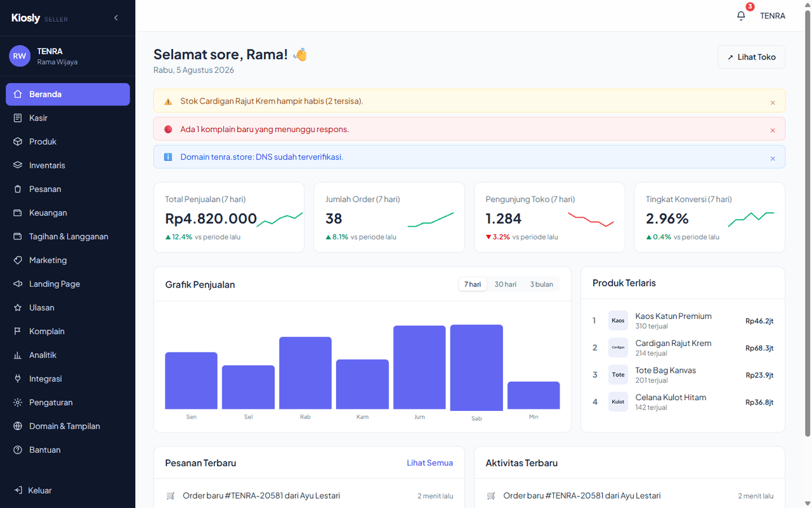Open the Tote Bag Kanvas thumbnail
The image size is (812, 508).
click(x=618, y=375)
